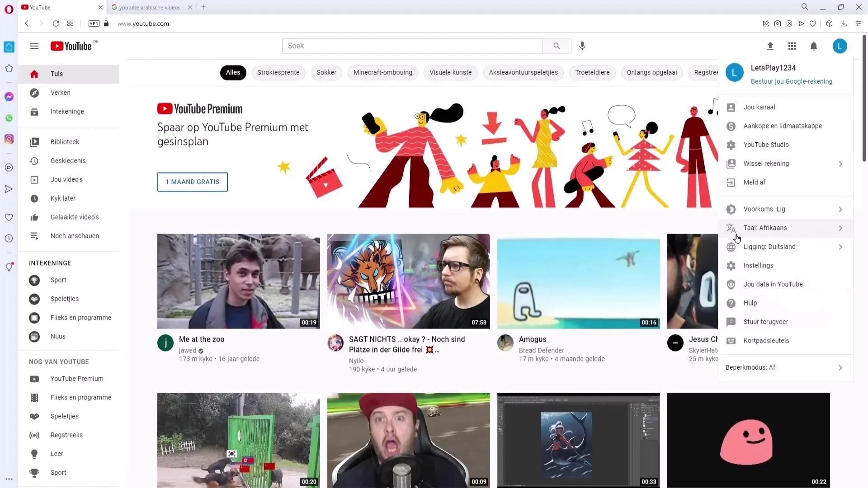
Task: Select Speletjies category tab
Action: tap(64, 299)
